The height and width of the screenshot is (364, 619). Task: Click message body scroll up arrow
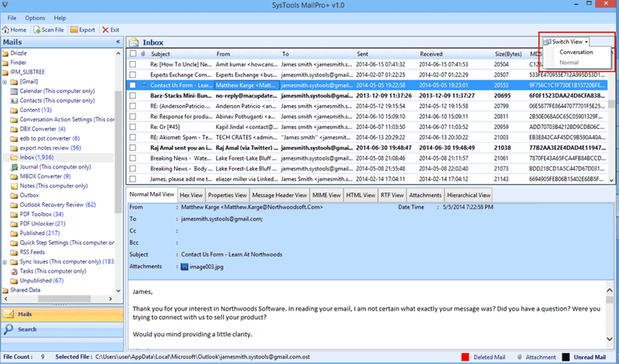click(610, 291)
